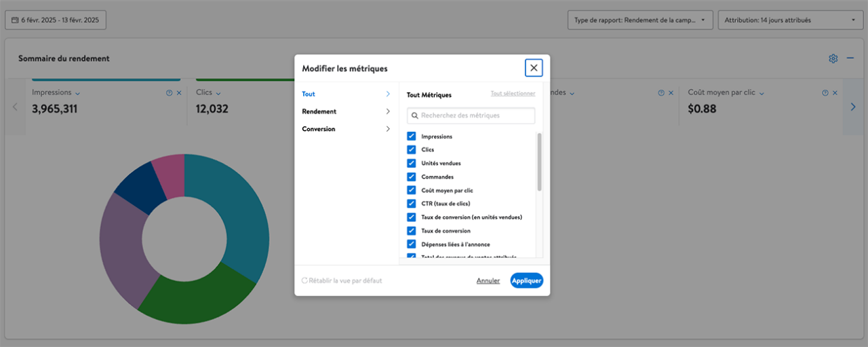This screenshot has width=868, height=347.
Task: Remove the Coût moyen par clic card
Action: pyautogui.click(x=835, y=93)
